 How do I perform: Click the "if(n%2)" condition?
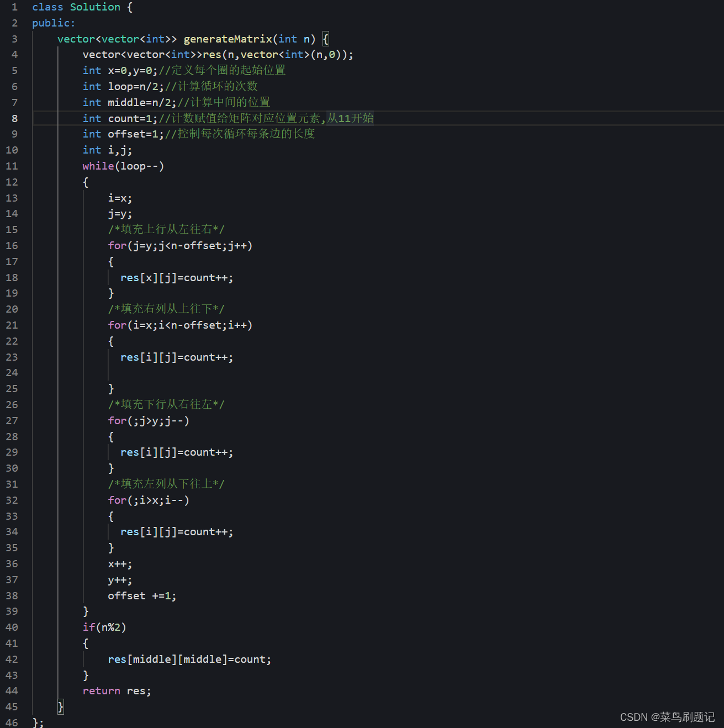click(x=104, y=627)
